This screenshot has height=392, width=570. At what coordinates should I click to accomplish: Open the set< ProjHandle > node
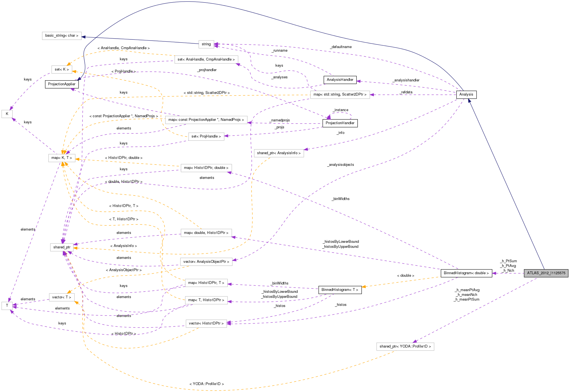coord(206,136)
